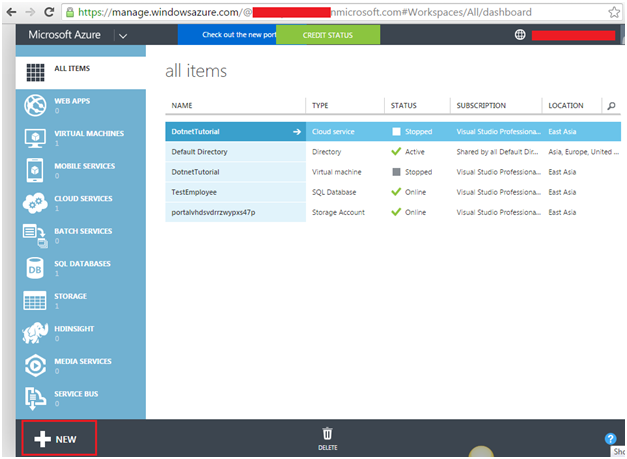The width and height of the screenshot is (627, 459).
Task: Select the Virtual Machines monitor icon
Action: 35,138
